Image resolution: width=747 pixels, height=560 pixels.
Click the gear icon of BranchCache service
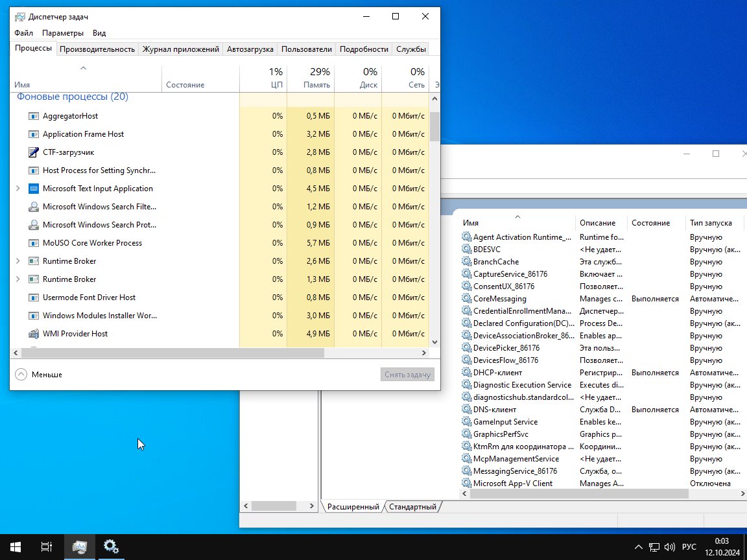coord(466,261)
